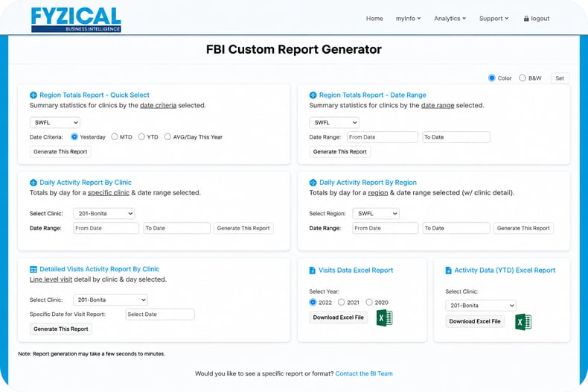Select the Color output radio button
The image size is (588, 392).
[492, 78]
